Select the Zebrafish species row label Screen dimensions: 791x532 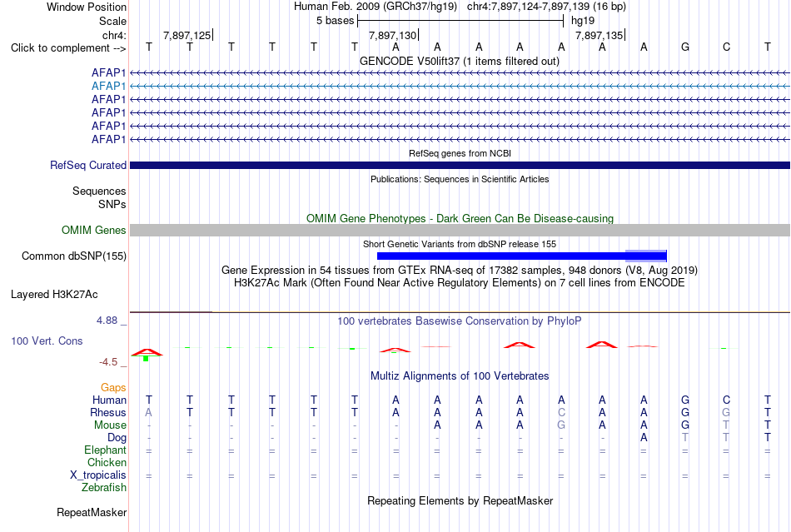pos(104,488)
